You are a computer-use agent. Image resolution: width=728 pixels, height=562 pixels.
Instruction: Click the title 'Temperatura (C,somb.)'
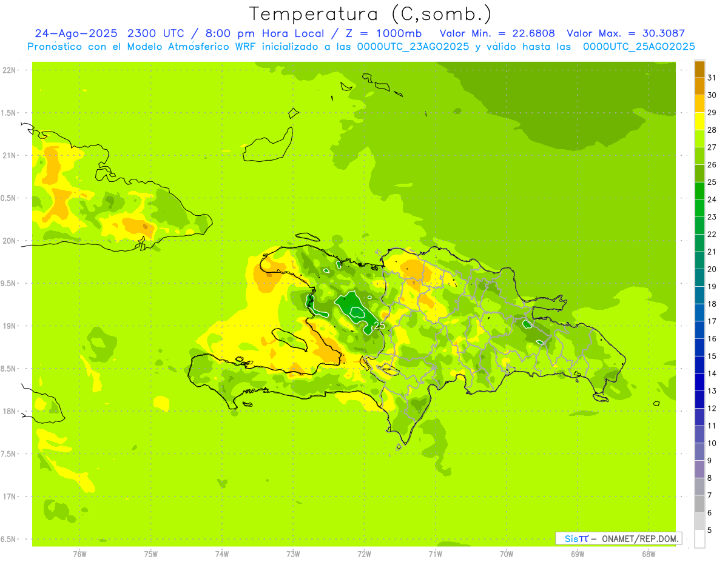(x=371, y=14)
